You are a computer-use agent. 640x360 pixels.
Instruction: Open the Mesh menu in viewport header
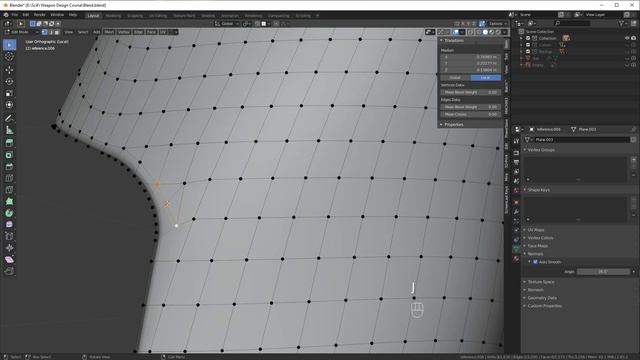[x=109, y=32]
